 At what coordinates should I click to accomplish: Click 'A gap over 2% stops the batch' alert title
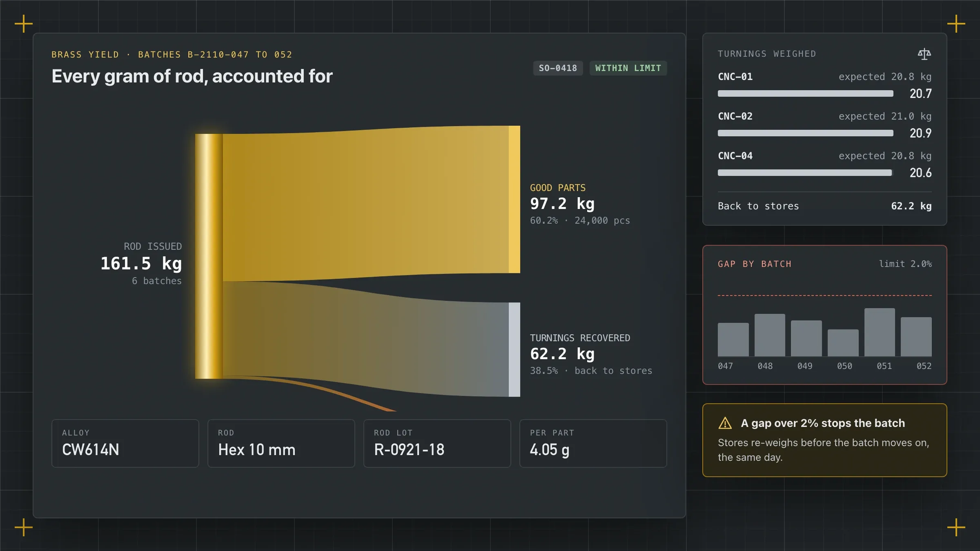tap(823, 423)
